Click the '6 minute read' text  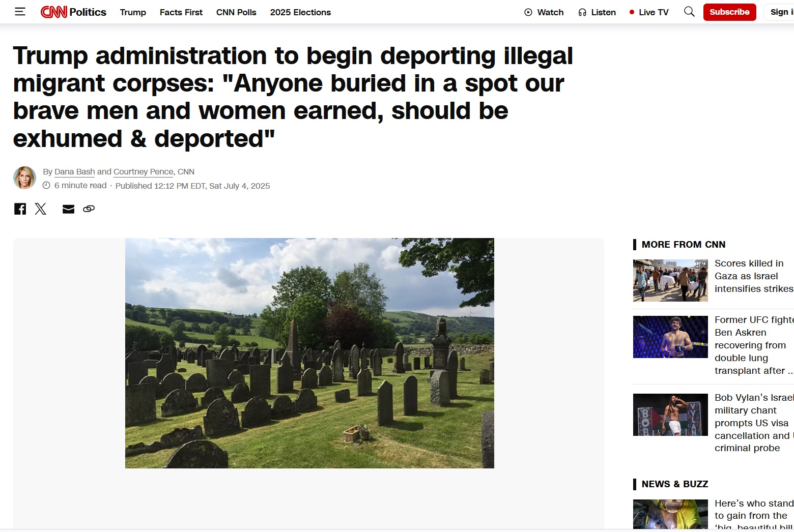[80, 186]
